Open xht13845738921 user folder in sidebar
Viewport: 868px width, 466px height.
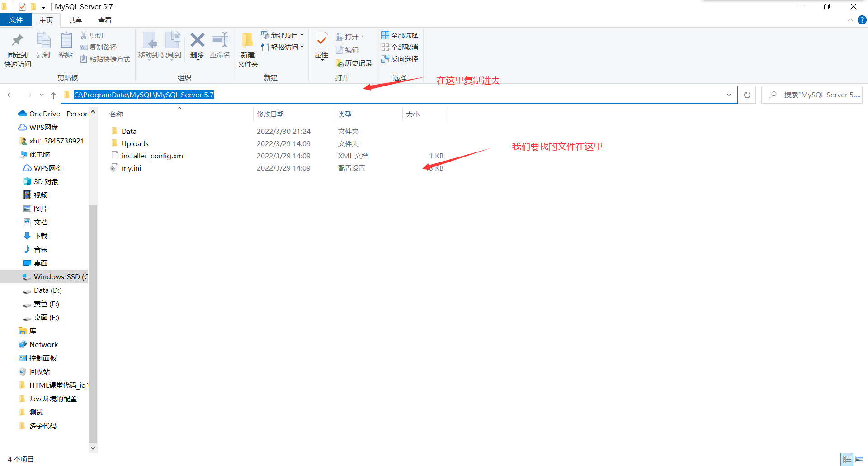tap(52, 141)
